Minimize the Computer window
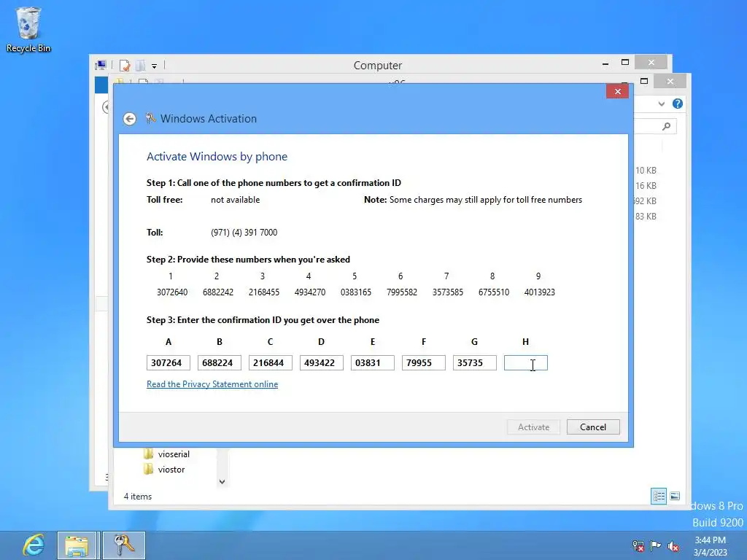Image resolution: width=747 pixels, height=560 pixels. (x=605, y=63)
